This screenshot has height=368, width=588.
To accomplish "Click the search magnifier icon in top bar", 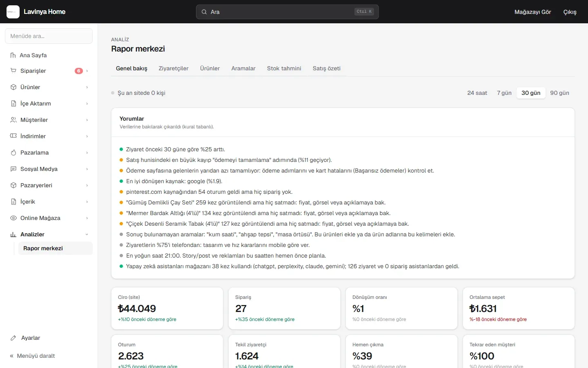I will coord(204,12).
